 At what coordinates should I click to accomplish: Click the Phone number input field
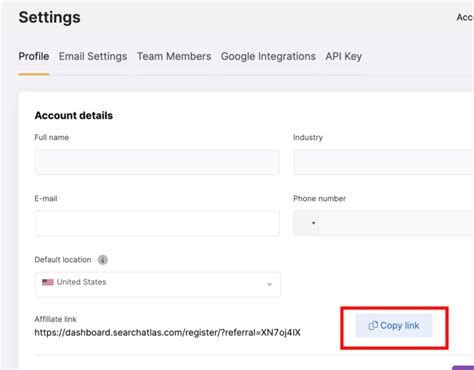point(396,223)
